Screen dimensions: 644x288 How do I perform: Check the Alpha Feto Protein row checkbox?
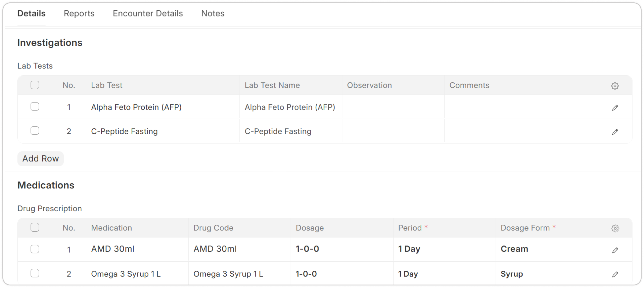tap(35, 106)
